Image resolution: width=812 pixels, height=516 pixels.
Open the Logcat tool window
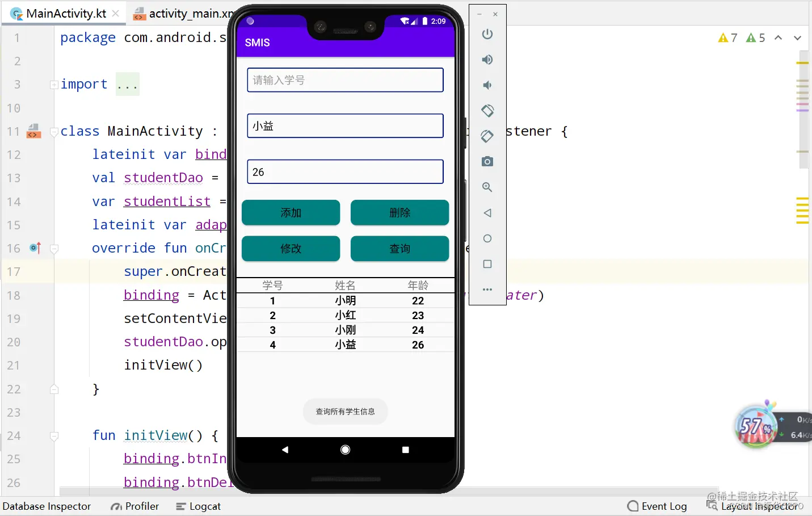coord(198,506)
